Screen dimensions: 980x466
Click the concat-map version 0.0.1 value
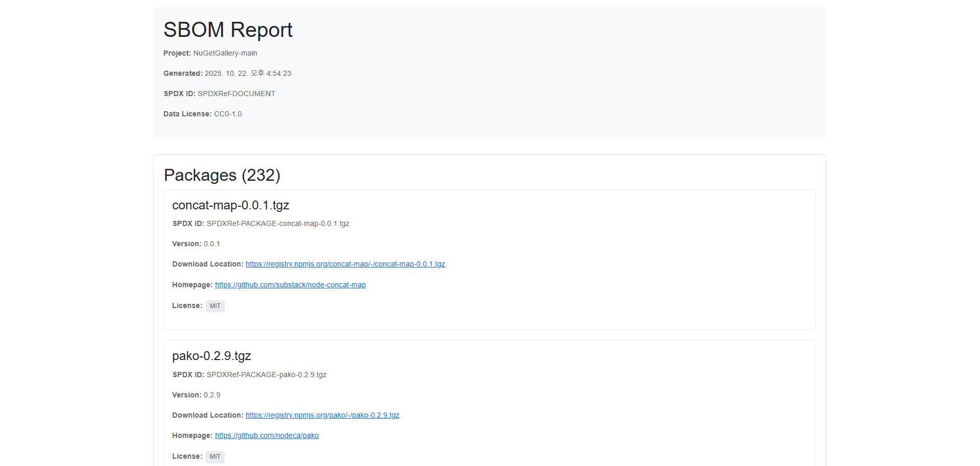[x=211, y=244]
